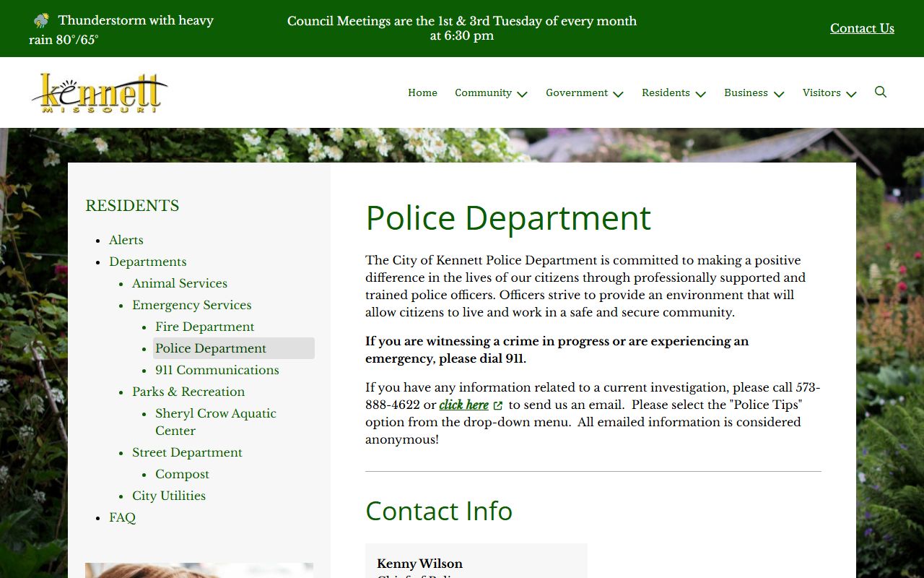Click the Contact Info heading
Screen dimensions: 924x578
point(439,511)
